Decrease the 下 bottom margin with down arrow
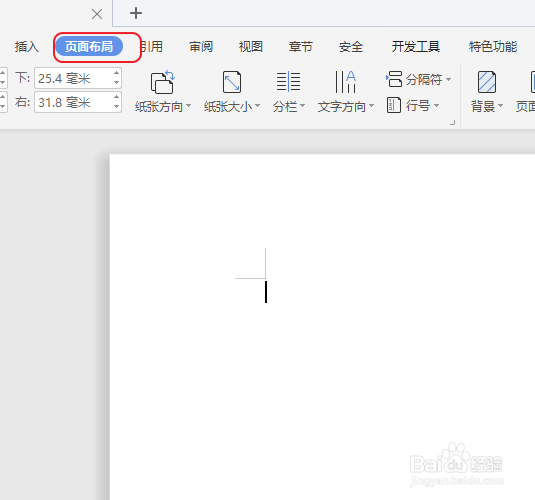This screenshot has height=500, width=535. tap(117, 83)
